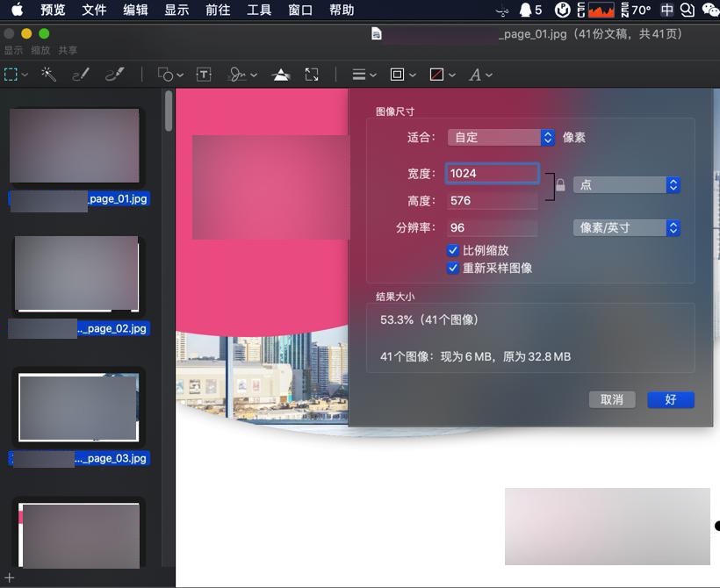Screen dimensions: 720x588
Task: Select thumbnail page_01.jpg
Action: click(x=75, y=146)
